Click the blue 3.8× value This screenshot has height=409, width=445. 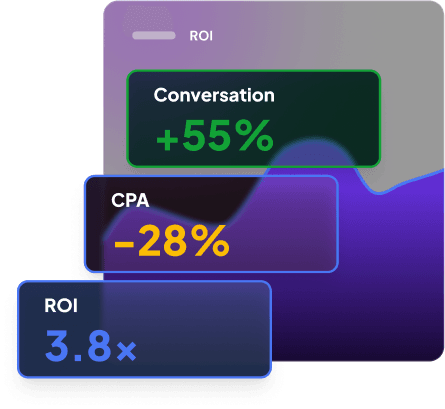(91, 346)
